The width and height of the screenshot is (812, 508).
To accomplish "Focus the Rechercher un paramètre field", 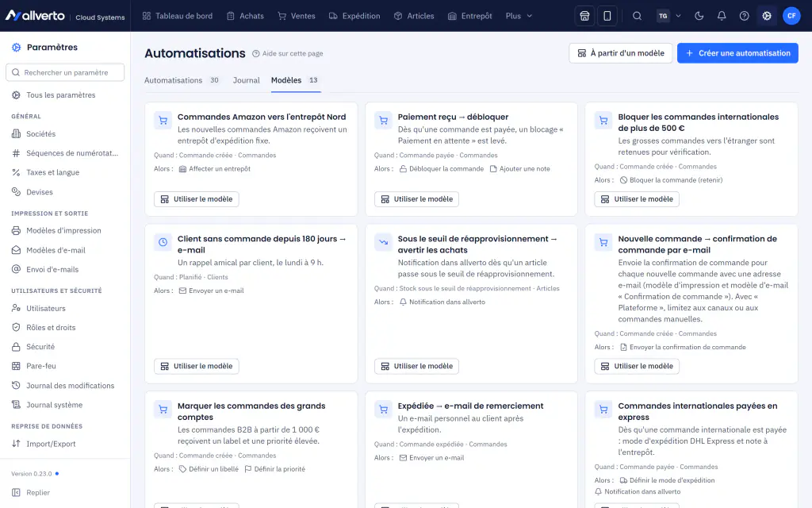I will click(65, 72).
